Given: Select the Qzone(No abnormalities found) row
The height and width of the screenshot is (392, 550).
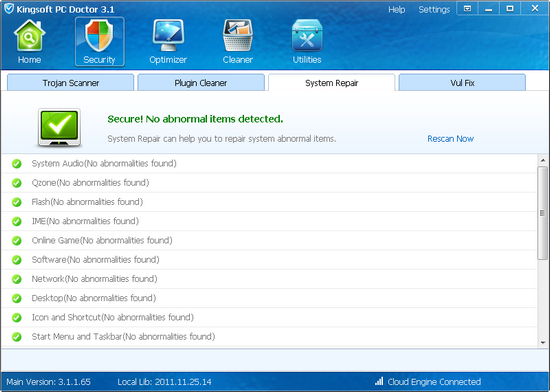Looking at the screenshot, I should click(269, 183).
